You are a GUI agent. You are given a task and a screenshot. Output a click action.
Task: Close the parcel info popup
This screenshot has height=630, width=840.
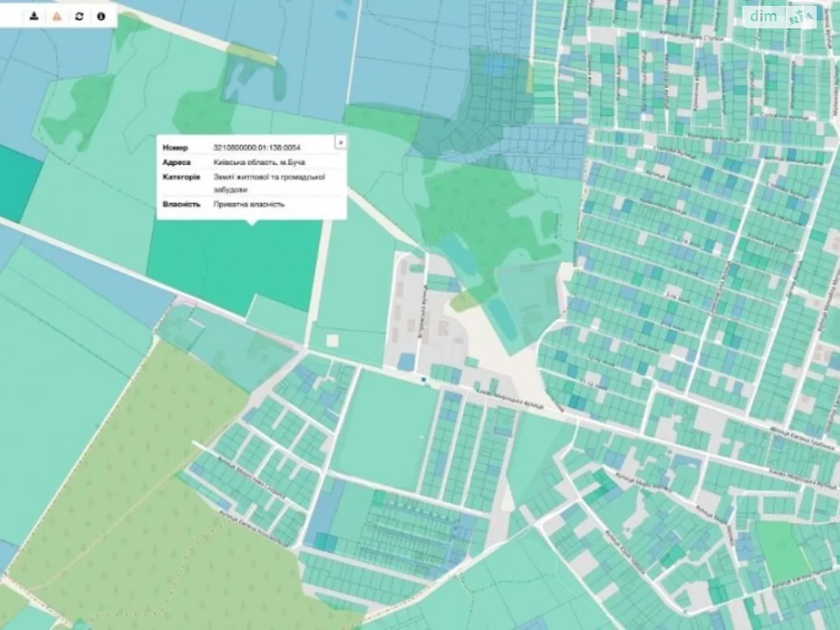point(341,142)
